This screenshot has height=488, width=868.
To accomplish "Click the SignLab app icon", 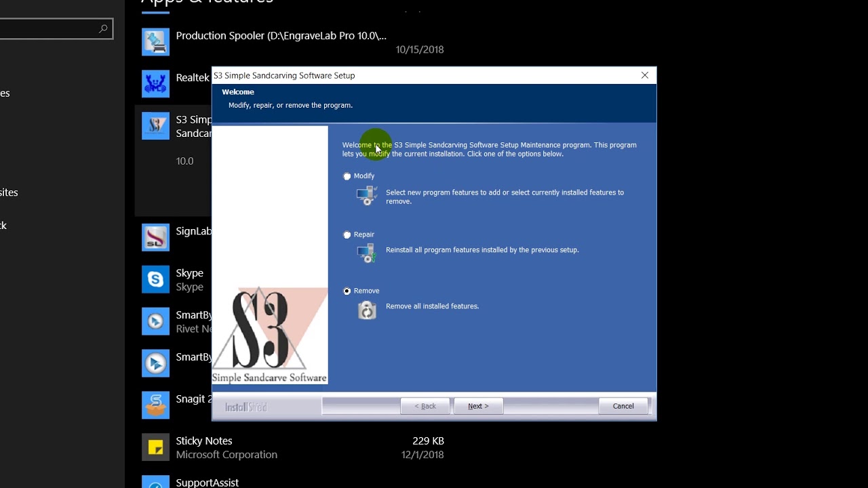I will click(155, 237).
